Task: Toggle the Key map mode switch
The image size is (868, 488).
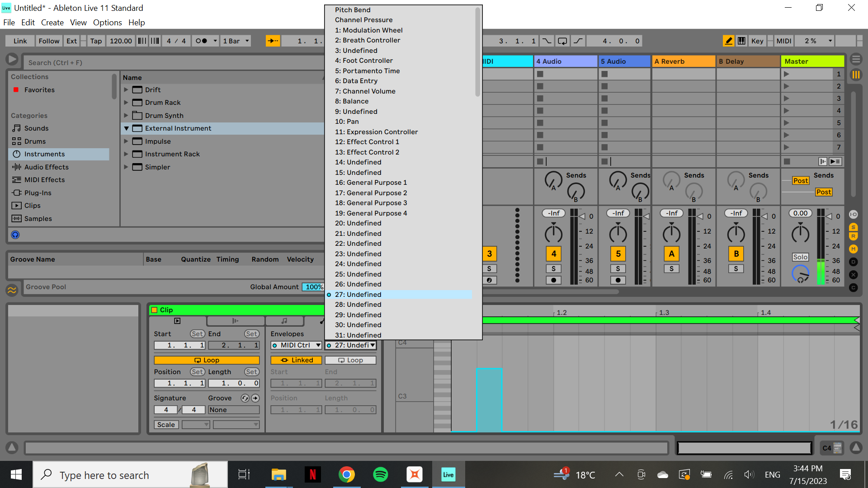Action: 757,41
